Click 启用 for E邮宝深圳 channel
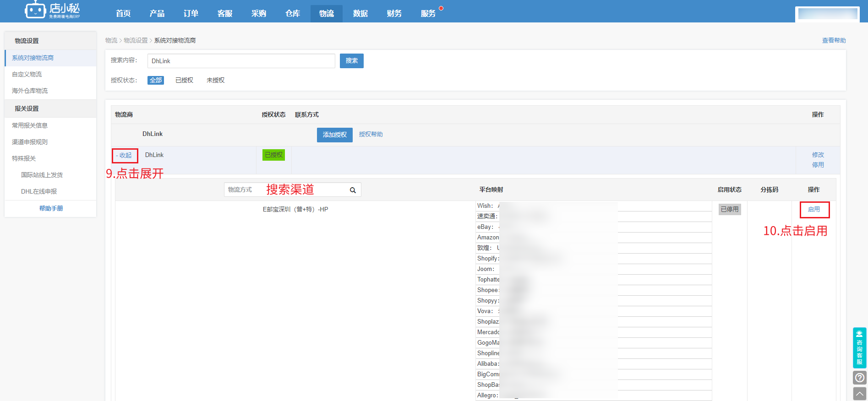Viewport: 868px width, 401px height. pos(814,209)
